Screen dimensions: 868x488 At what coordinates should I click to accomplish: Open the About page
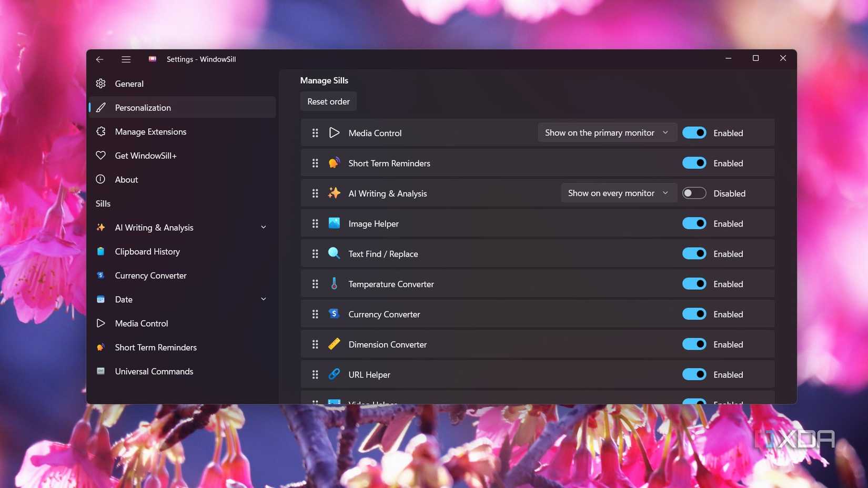(x=182, y=179)
